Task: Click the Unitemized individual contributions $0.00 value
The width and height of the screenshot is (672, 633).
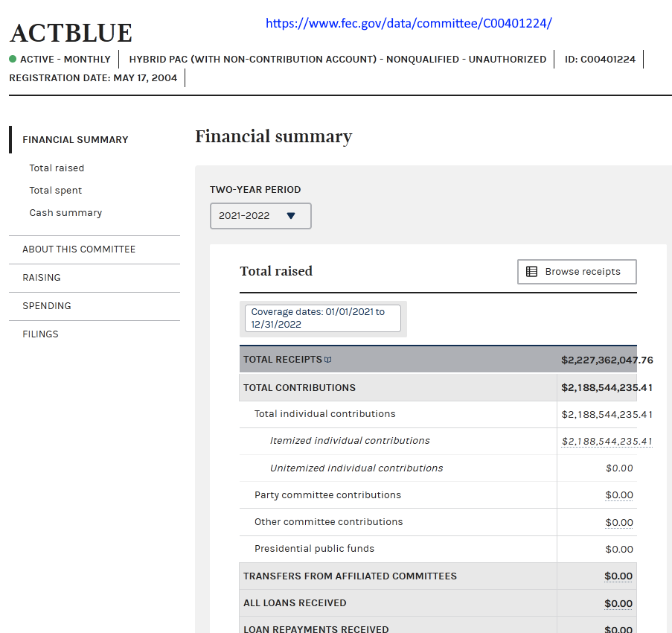Action: [x=619, y=468]
